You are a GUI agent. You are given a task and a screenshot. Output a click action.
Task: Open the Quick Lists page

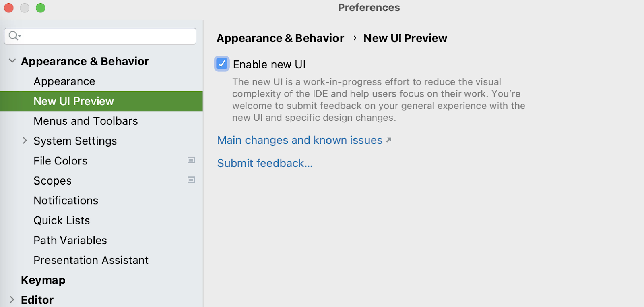point(62,220)
